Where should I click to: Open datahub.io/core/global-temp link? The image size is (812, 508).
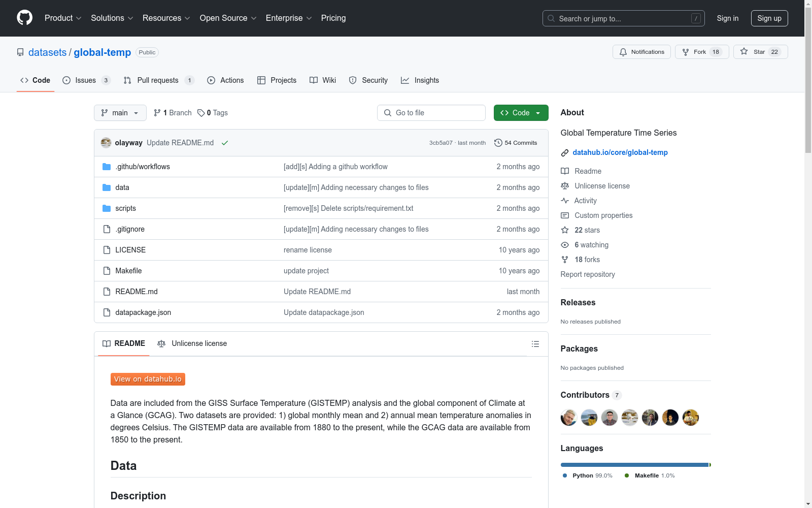coord(620,152)
